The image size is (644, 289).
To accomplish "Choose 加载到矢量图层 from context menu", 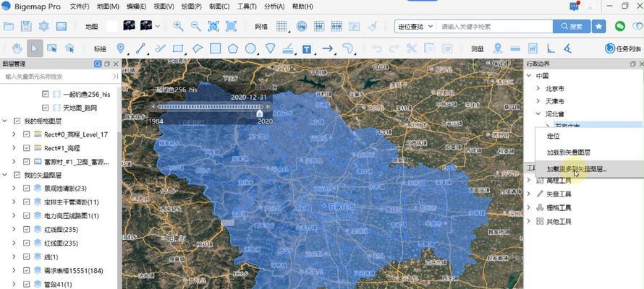I will (569, 152).
